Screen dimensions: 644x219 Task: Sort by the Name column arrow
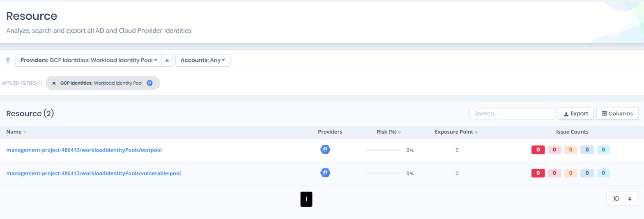point(25,132)
